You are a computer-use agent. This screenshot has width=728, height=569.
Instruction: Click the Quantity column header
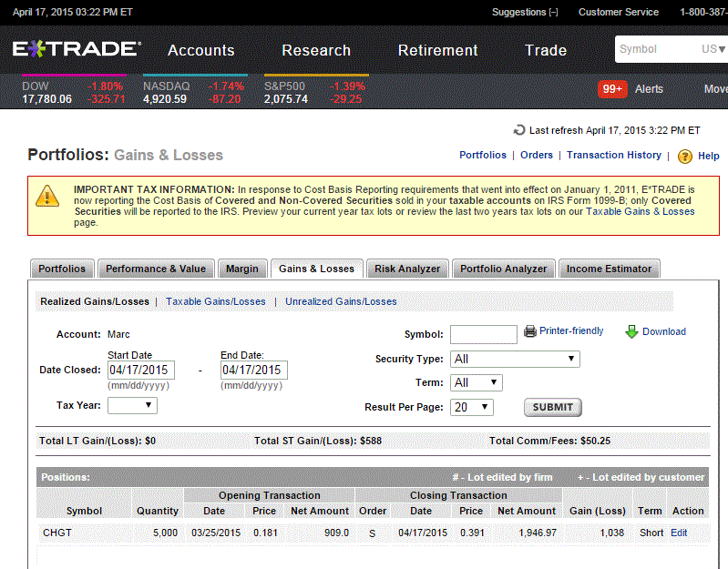[158, 511]
